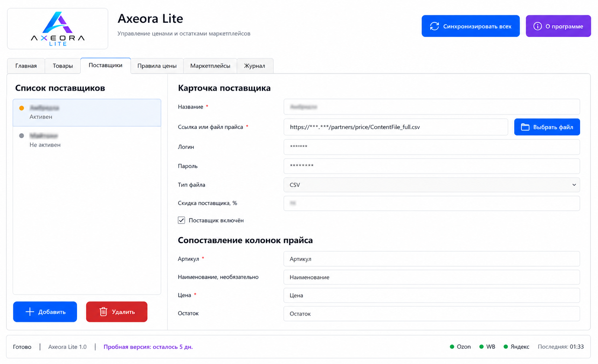Viewport: 598px width, 364px height.
Task: Switch to the Главная tab
Action: click(26, 66)
